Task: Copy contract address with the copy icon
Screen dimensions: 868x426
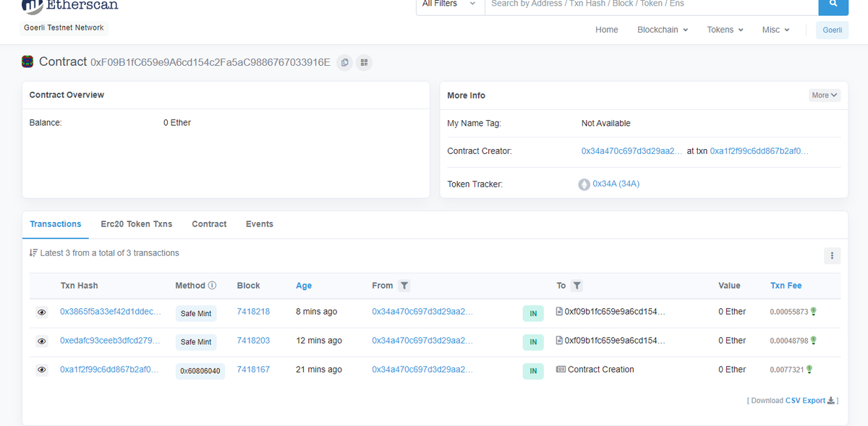Action: pyautogui.click(x=345, y=62)
